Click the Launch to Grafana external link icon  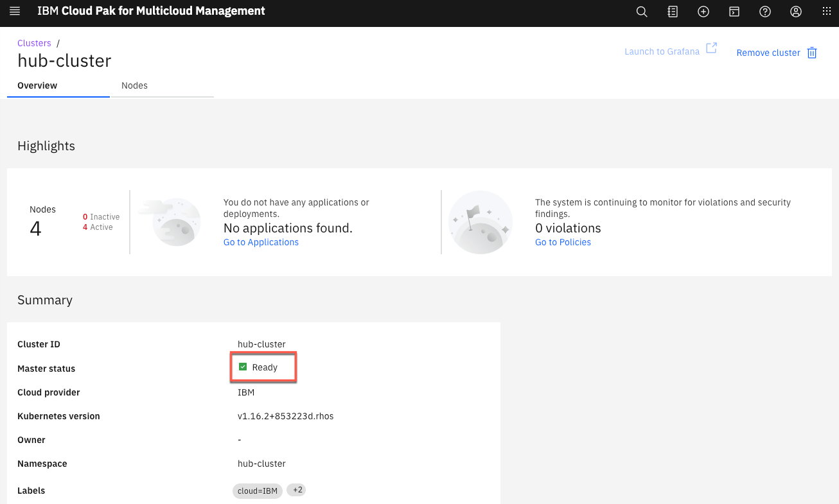tap(711, 47)
